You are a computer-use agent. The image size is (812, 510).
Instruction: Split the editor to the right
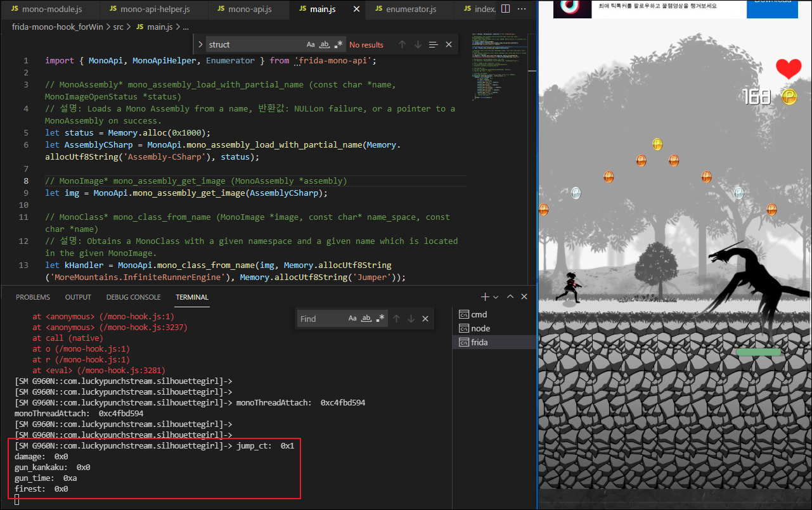(505, 10)
